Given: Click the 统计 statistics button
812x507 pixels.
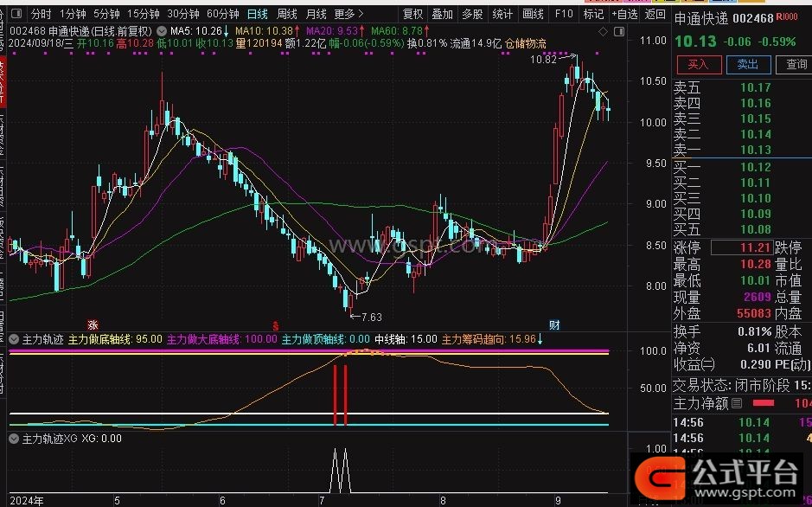Looking at the screenshot, I should (x=502, y=14).
